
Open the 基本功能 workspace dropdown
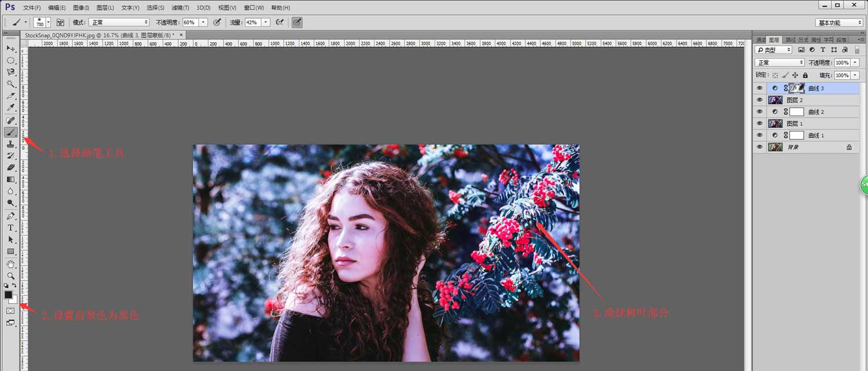[x=839, y=23]
